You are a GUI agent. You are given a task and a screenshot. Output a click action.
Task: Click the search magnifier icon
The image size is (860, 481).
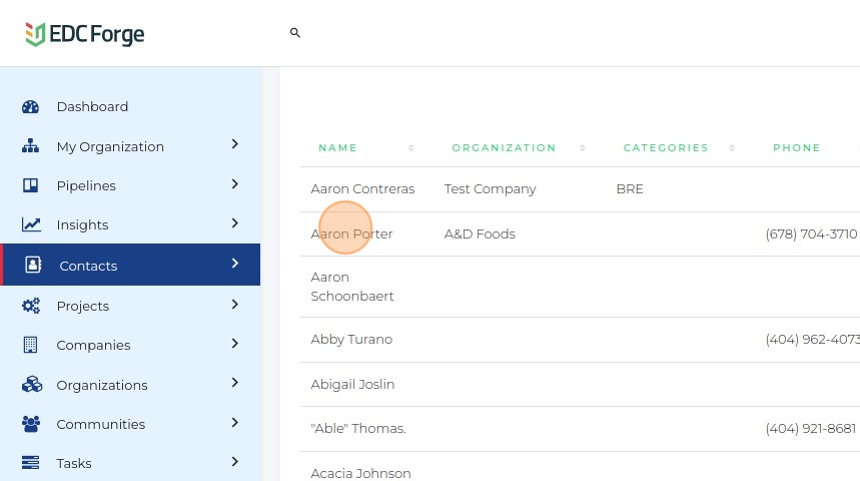pos(295,33)
